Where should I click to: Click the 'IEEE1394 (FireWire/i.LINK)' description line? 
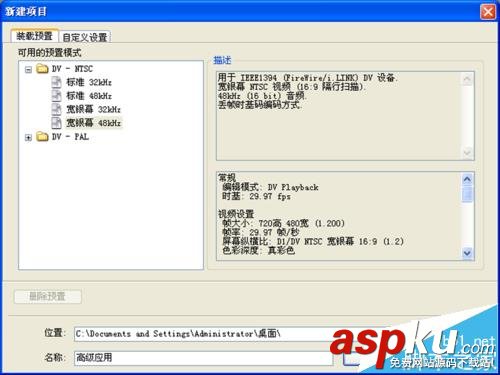(x=307, y=78)
